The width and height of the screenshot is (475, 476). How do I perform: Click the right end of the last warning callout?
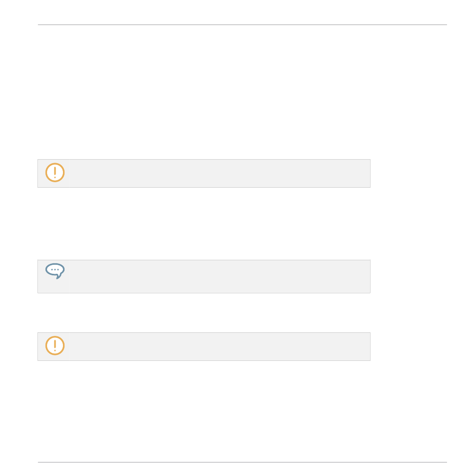point(364,347)
